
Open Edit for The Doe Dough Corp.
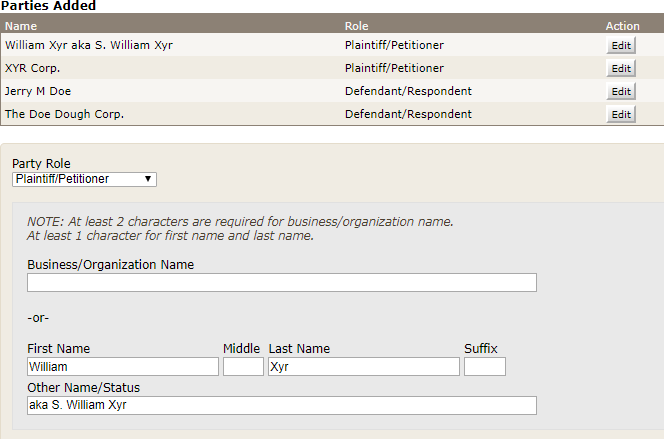[620, 115]
